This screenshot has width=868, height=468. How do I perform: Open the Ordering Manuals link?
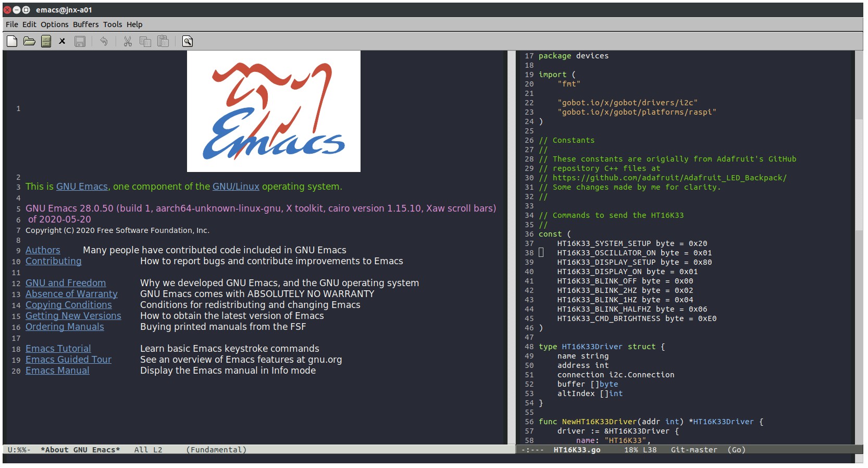tap(65, 327)
